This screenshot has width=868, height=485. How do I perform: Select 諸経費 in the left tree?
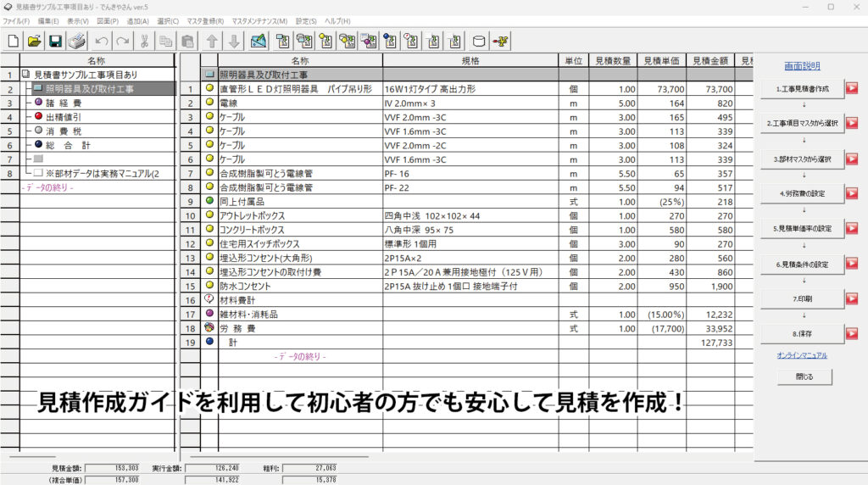(64, 103)
